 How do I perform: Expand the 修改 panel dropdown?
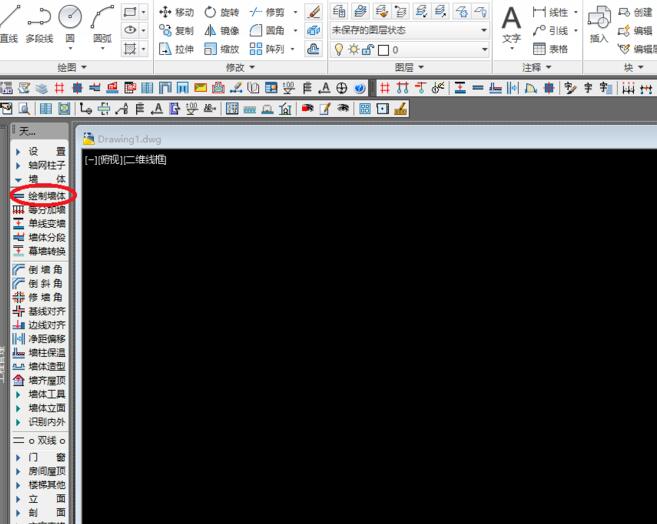point(241,67)
